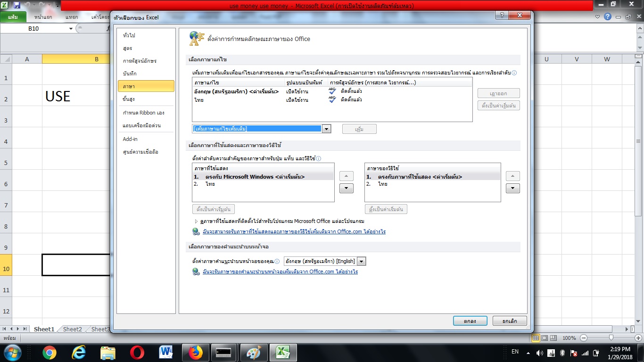Screen dimensions: 644x362
Task: Expand the formula bar
Action: tap(639, 29)
